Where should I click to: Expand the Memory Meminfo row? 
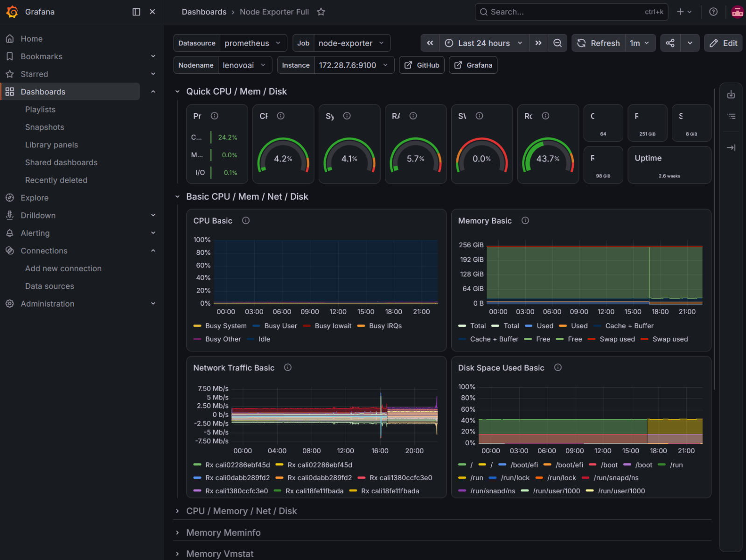[x=223, y=532]
